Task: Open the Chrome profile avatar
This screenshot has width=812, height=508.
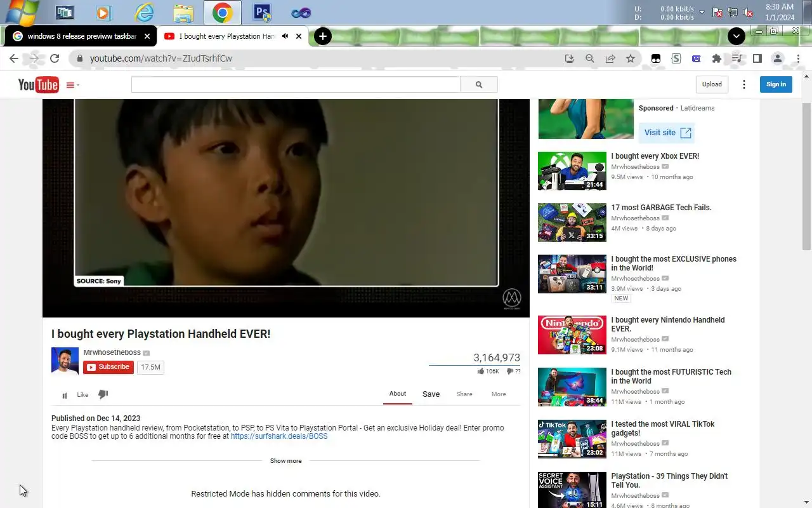Action: (777, 58)
